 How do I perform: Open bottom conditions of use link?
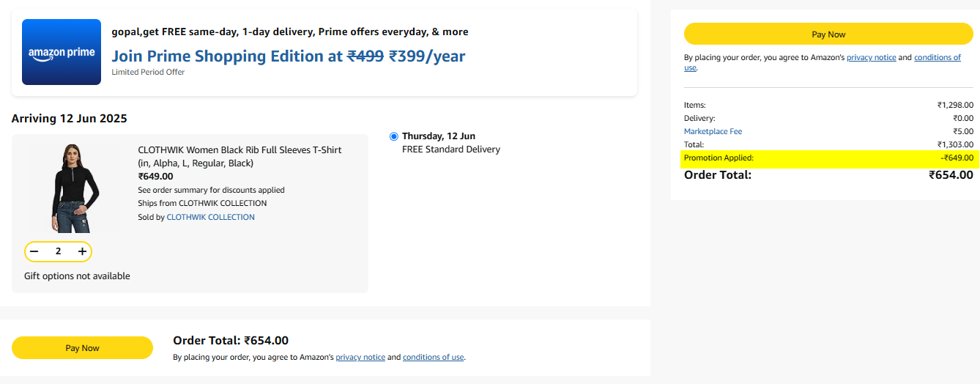tap(433, 358)
